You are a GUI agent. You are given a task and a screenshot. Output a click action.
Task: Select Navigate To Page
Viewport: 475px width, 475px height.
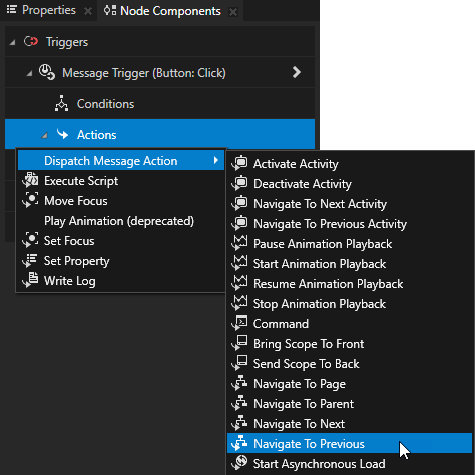[x=349, y=384]
